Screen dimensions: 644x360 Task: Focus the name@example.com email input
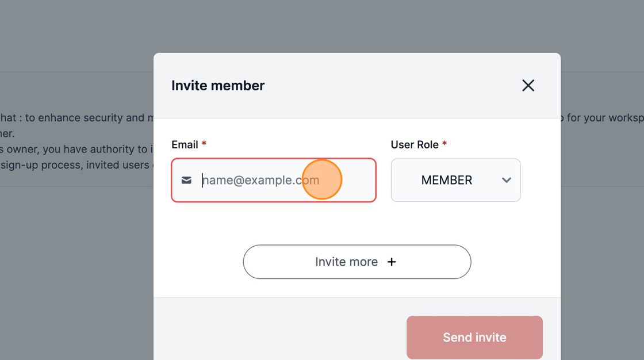point(274,180)
